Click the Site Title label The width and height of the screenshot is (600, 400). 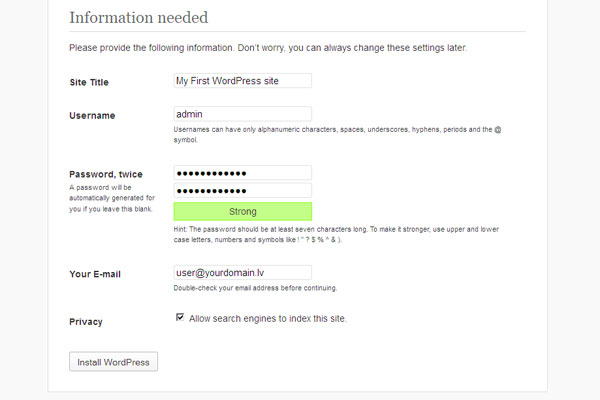(89, 82)
